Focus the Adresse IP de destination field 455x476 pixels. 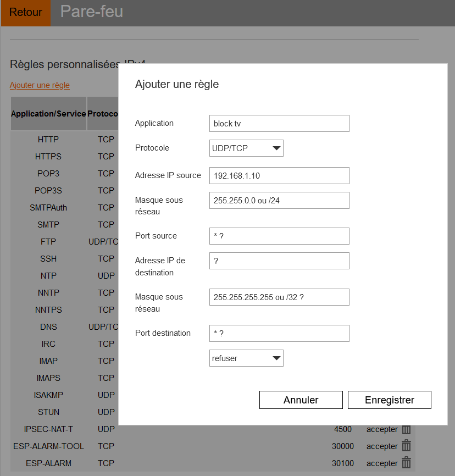click(x=279, y=261)
